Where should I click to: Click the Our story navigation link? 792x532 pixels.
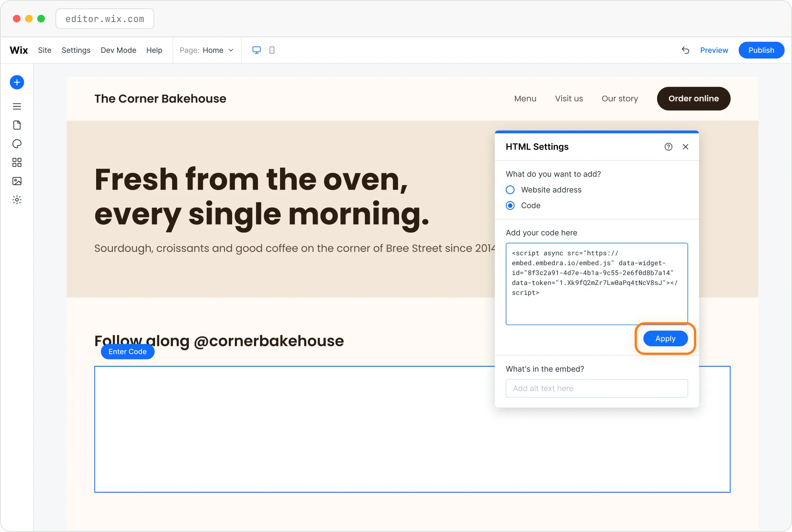pos(620,99)
